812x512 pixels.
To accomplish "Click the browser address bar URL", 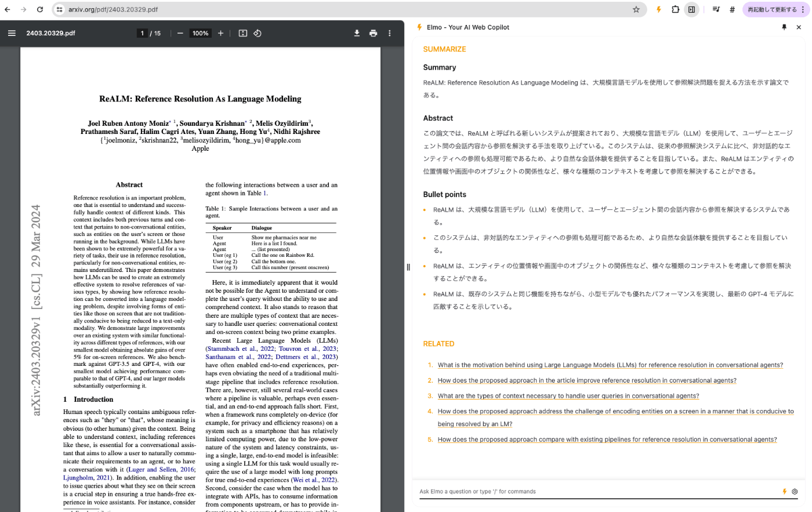I will (x=113, y=9).
